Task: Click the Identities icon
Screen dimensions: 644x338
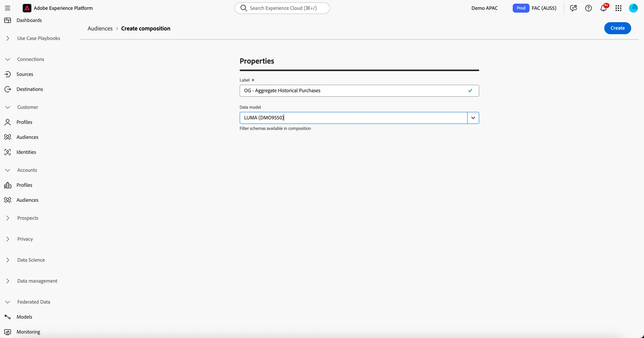Action: click(x=7, y=152)
